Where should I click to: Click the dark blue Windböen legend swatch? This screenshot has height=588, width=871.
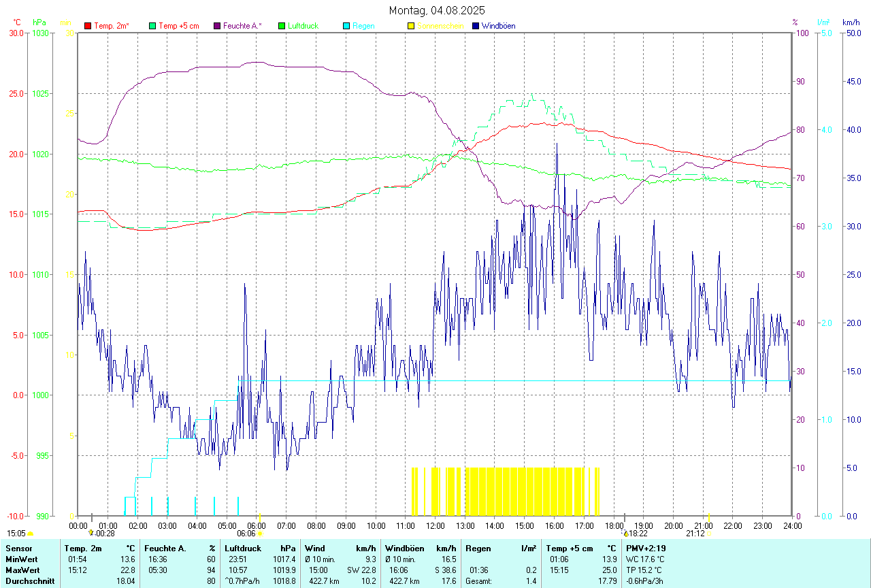476,26
